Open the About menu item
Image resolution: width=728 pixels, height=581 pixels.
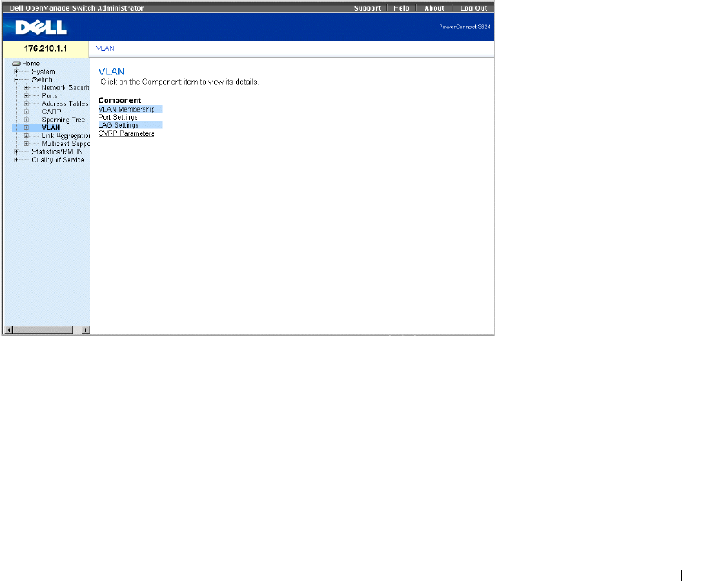[x=434, y=8]
